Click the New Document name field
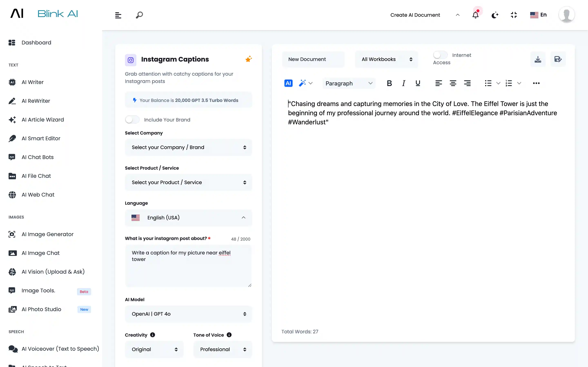Screen dimensions: 588x367 click(x=313, y=59)
